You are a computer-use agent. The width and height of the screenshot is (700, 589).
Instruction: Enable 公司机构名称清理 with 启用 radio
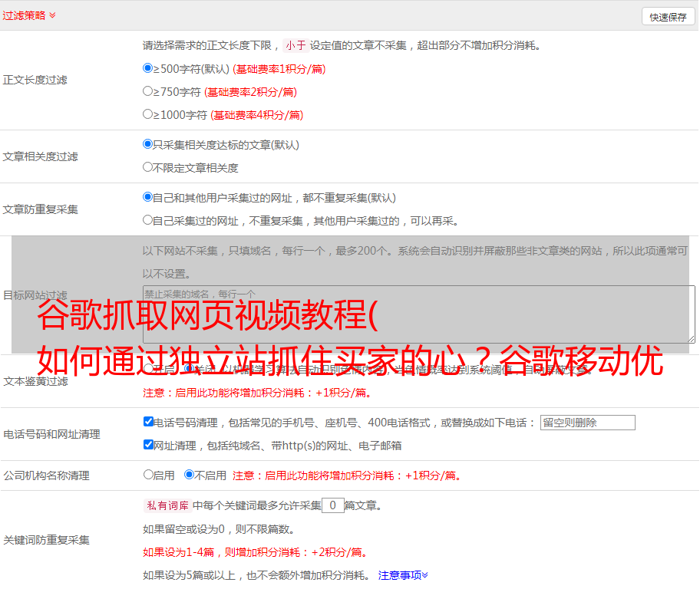[148, 475]
